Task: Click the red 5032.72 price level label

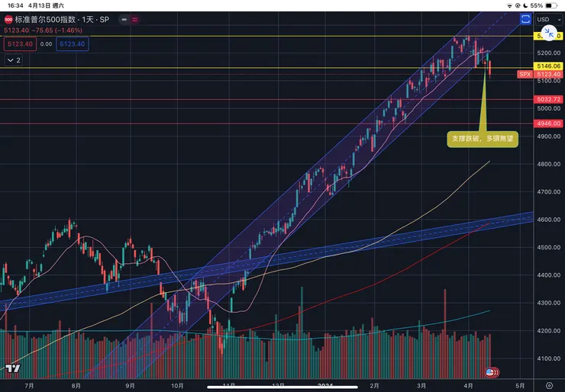Action: pos(549,99)
